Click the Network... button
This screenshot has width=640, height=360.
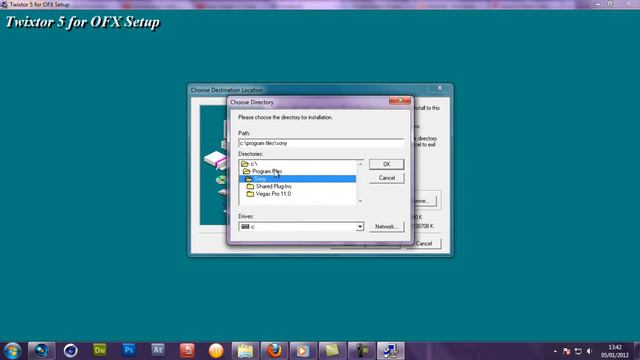coord(387,227)
